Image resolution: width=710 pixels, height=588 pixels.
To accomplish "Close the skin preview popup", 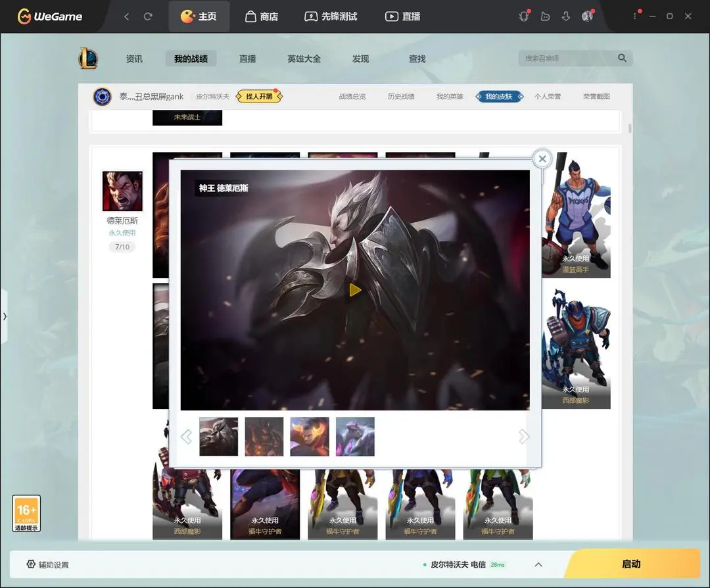I will tap(542, 159).
